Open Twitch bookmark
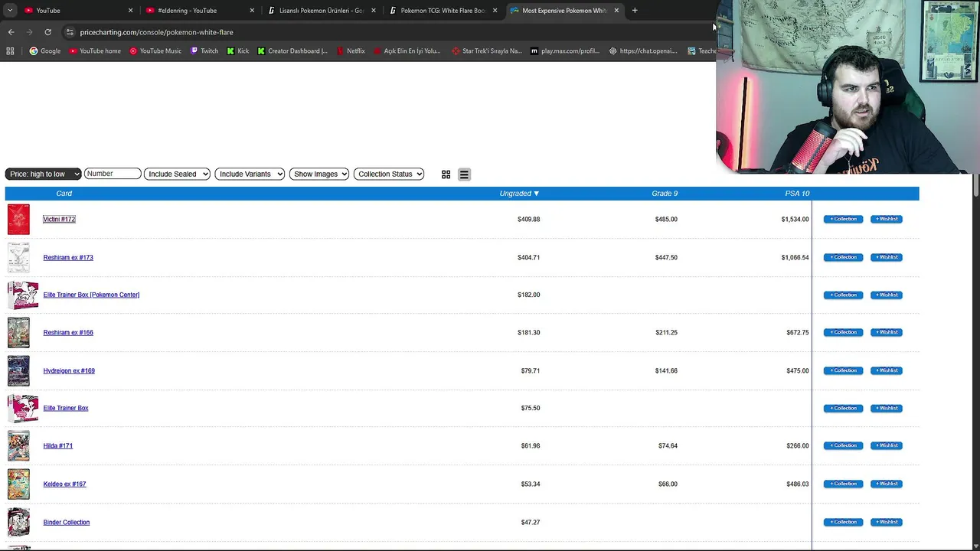 click(x=204, y=51)
